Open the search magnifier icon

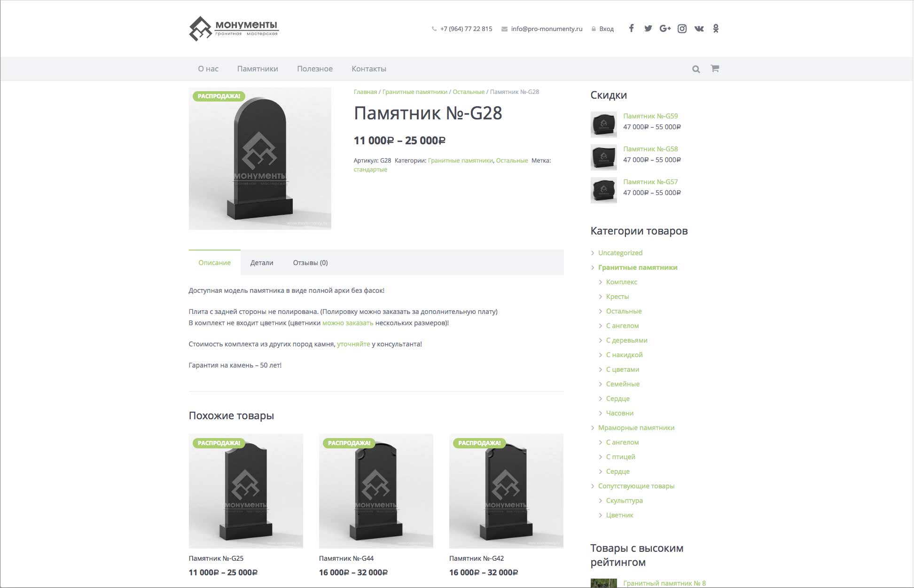(696, 69)
